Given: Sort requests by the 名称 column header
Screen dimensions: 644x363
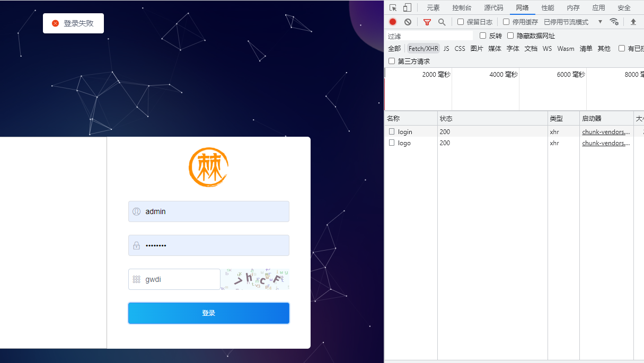Looking at the screenshot, I should [x=411, y=118].
